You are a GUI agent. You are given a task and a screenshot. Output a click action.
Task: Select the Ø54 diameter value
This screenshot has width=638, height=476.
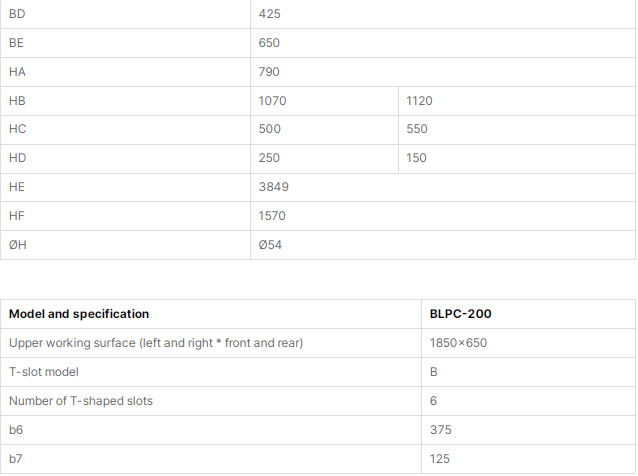click(270, 245)
